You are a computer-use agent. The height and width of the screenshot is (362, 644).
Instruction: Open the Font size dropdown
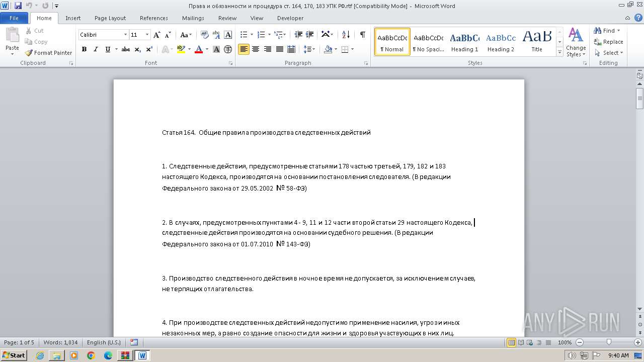147,35
